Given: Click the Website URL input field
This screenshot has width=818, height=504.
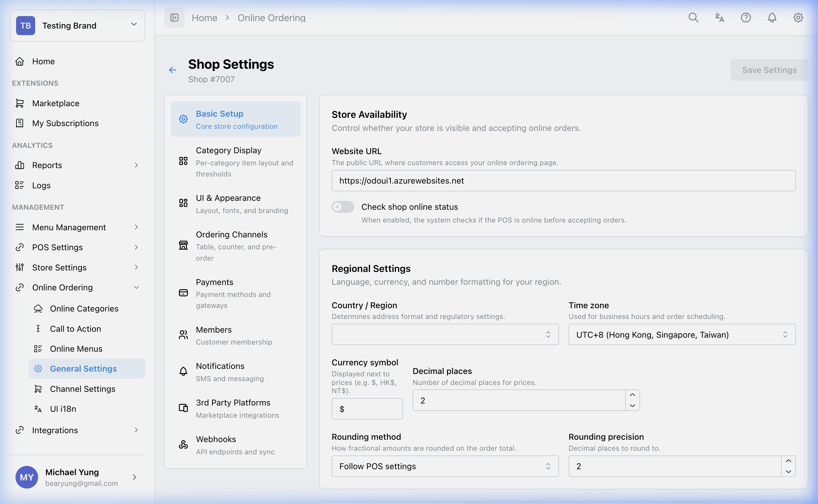Looking at the screenshot, I should [563, 180].
